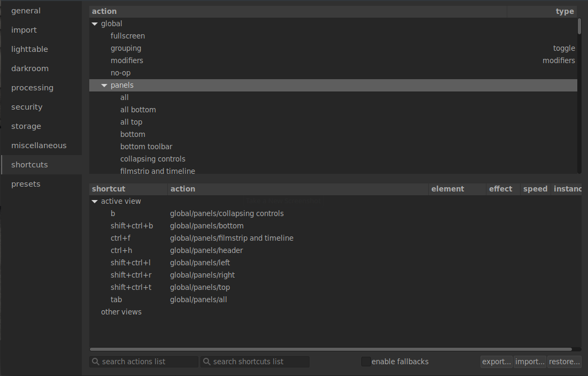
Task: Select the other views row
Action: coord(121,312)
